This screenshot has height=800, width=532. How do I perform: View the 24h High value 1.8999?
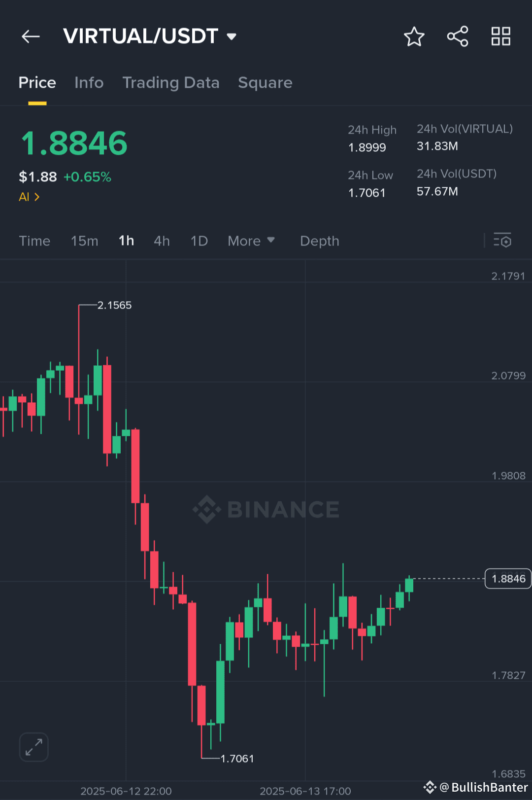click(366, 146)
